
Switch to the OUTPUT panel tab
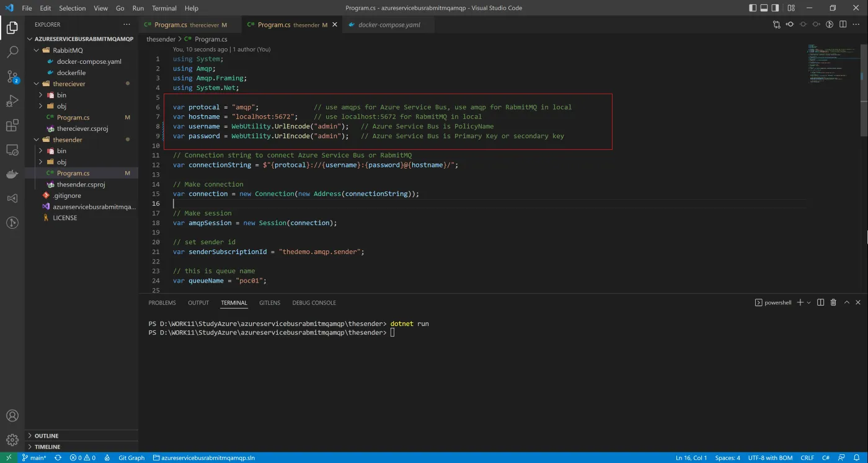198,302
